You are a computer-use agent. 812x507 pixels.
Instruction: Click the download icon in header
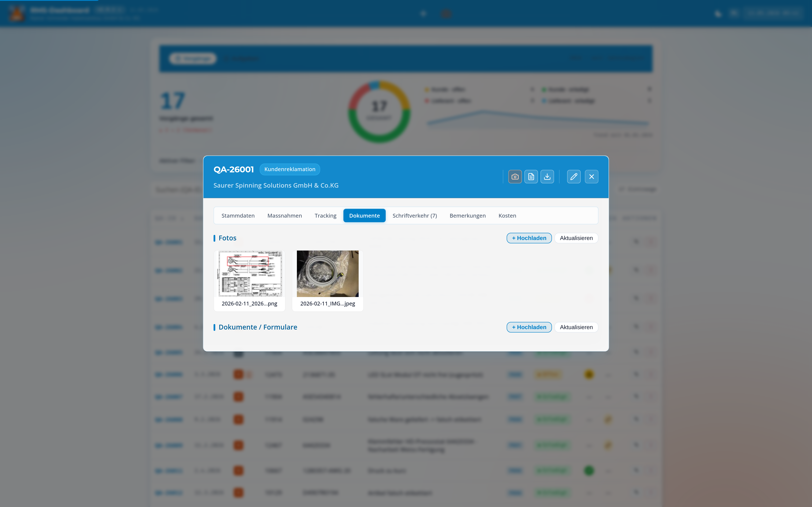pos(547,177)
